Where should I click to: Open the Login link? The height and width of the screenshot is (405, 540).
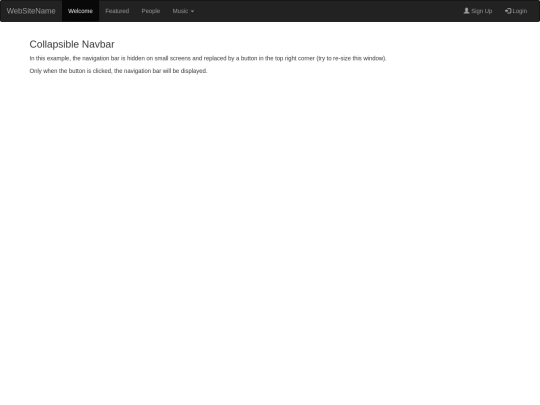click(x=516, y=11)
